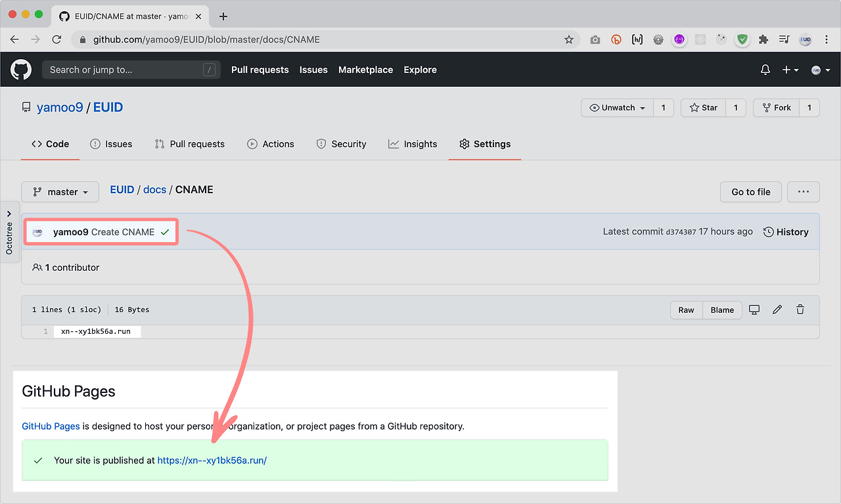Open the plus create-new dropdown
The image size is (841, 504).
[790, 70]
